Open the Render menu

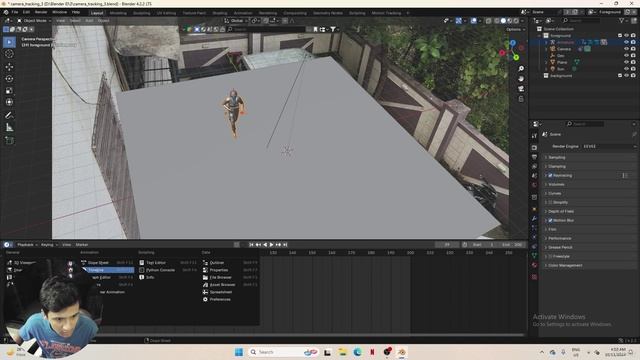41,12
